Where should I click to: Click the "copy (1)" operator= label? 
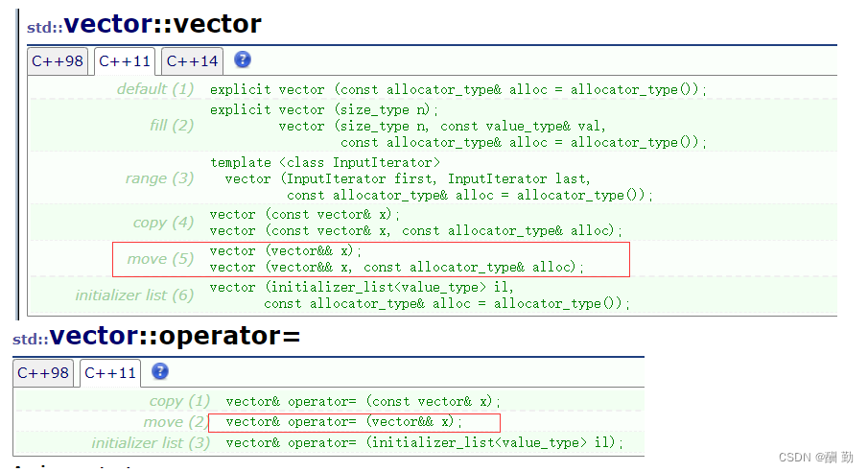(x=179, y=401)
